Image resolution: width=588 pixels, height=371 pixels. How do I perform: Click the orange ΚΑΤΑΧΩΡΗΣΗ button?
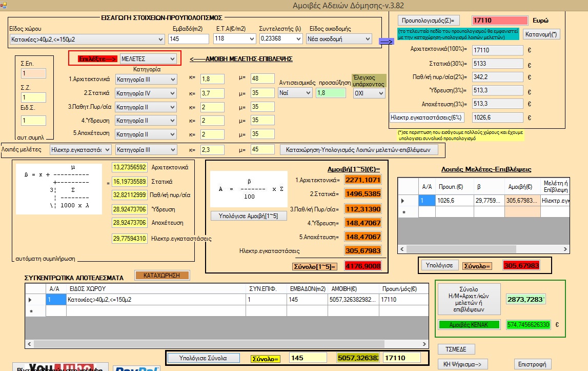coord(161,275)
